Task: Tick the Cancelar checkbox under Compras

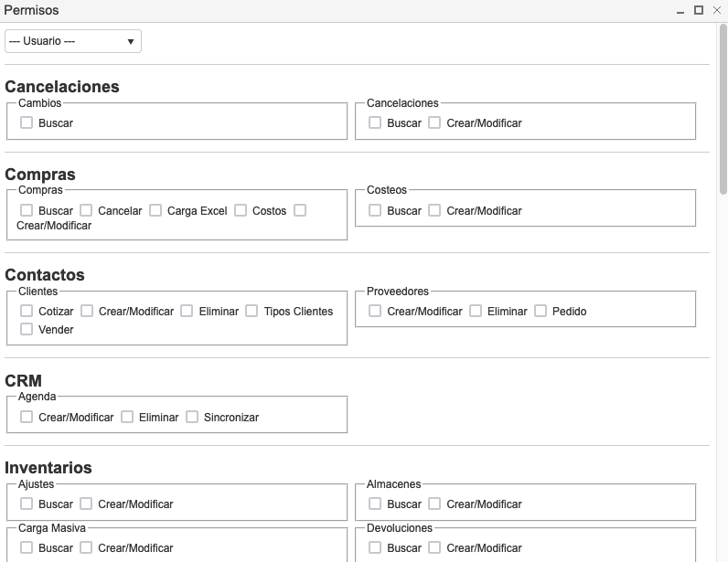Action: click(86, 210)
